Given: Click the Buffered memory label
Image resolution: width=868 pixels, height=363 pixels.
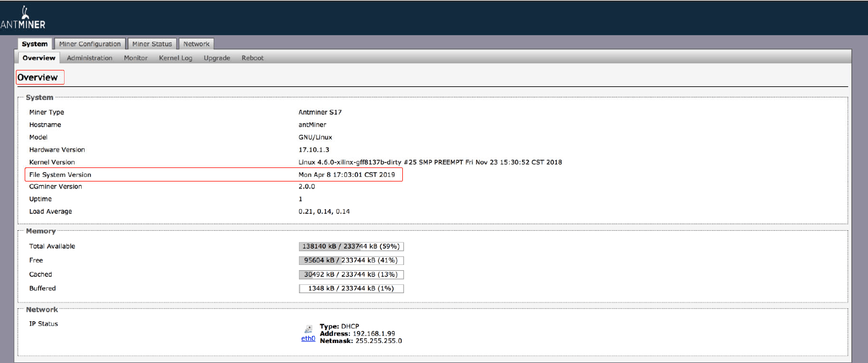Looking at the screenshot, I should (x=42, y=288).
